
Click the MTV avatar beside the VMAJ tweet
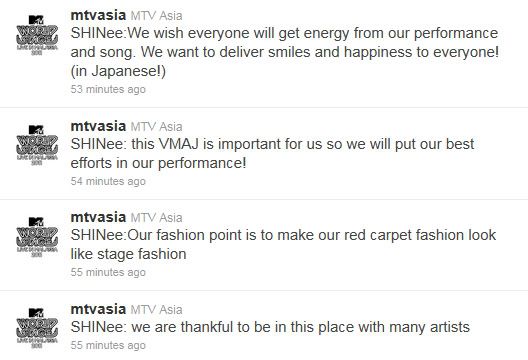tap(37, 145)
